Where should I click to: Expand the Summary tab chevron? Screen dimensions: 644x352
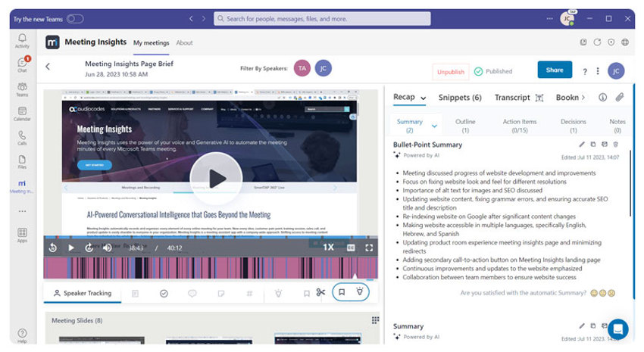(x=434, y=126)
